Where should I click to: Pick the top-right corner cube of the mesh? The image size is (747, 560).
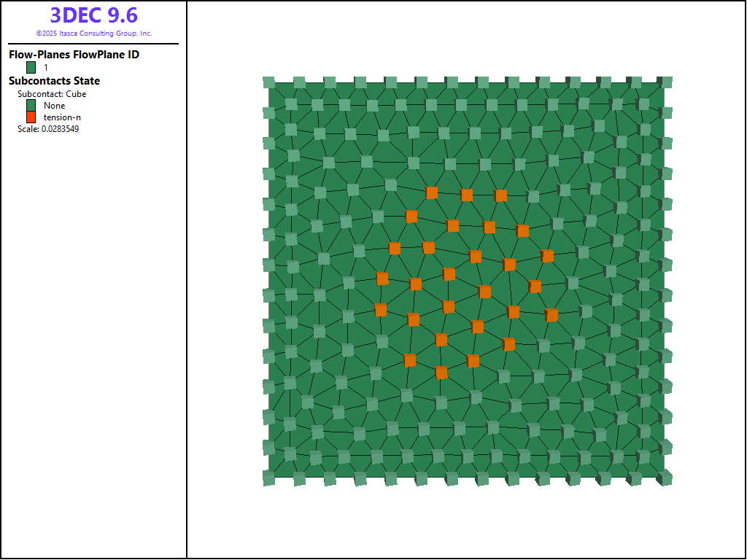click(665, 82)
